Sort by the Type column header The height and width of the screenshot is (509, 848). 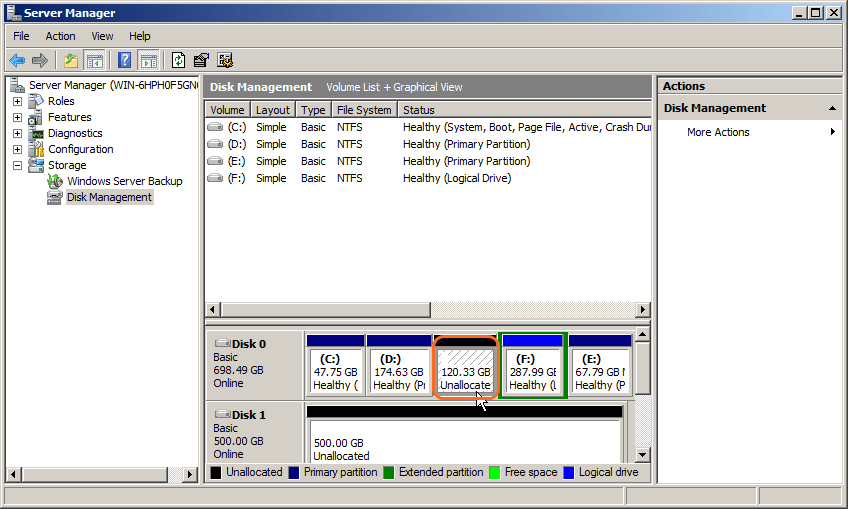tap(314, 110)
